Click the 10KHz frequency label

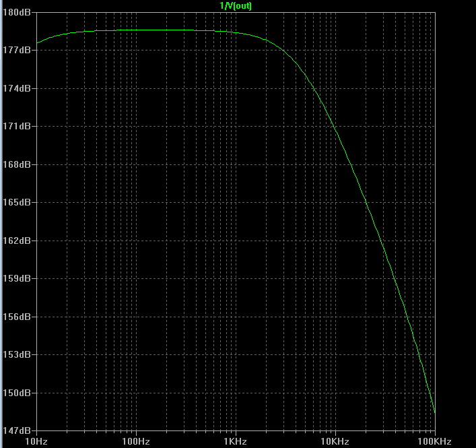[x=335, y=441]
